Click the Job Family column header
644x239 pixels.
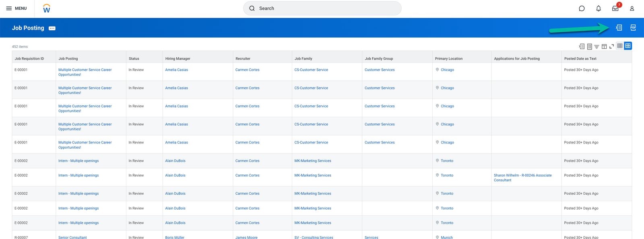click(303, 59)
